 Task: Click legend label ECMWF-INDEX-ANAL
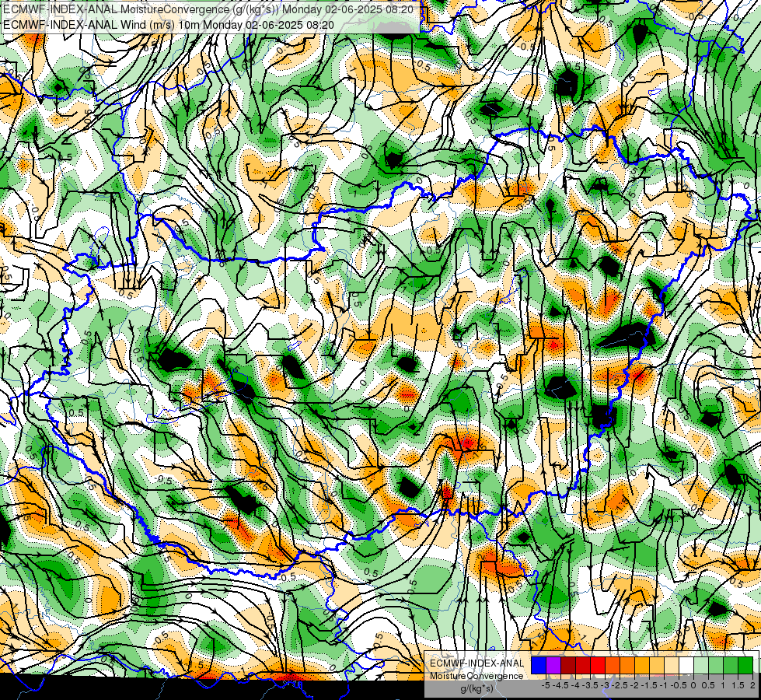pyautogui.click(x=477, y=663)
